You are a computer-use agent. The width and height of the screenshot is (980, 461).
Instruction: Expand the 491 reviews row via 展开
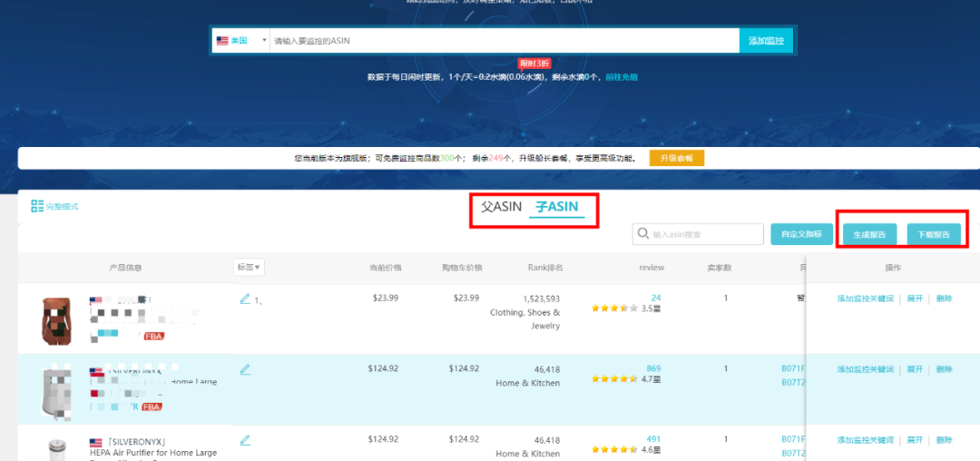[915, 440]
